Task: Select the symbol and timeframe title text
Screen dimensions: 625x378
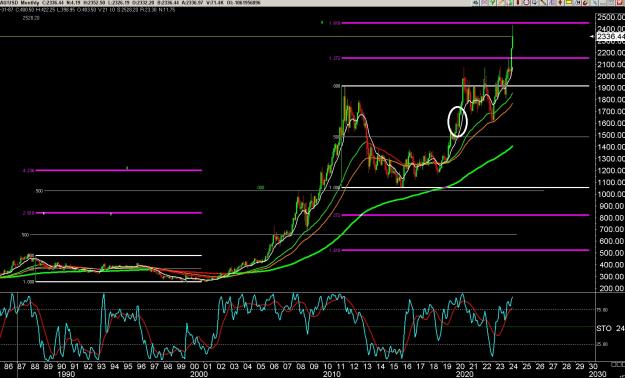Action: click(x=20, y=3)
